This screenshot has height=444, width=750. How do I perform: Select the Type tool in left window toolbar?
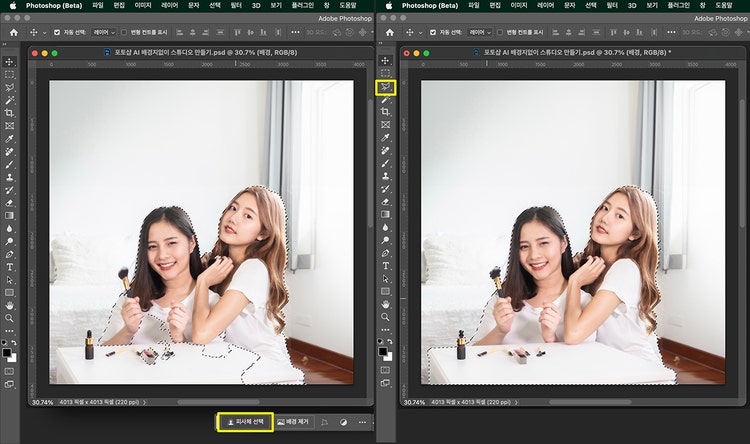[x=9, y=267]
